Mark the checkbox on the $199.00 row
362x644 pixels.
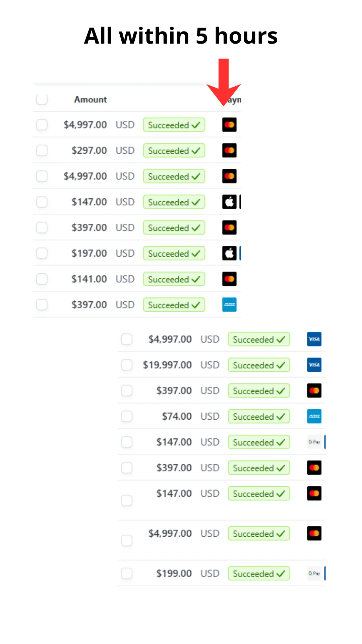pos(127,573)
